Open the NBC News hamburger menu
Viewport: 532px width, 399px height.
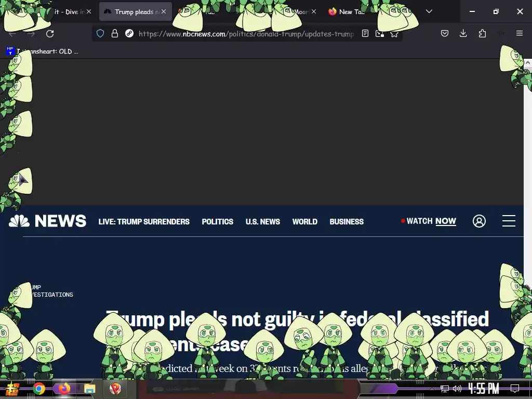point(509,221)
